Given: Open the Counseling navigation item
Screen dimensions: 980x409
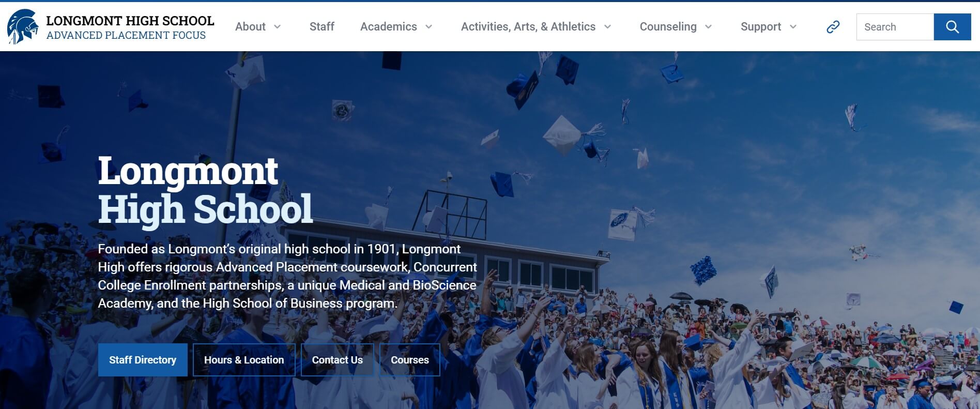Looking at the screenshot, I should point(668,26).
